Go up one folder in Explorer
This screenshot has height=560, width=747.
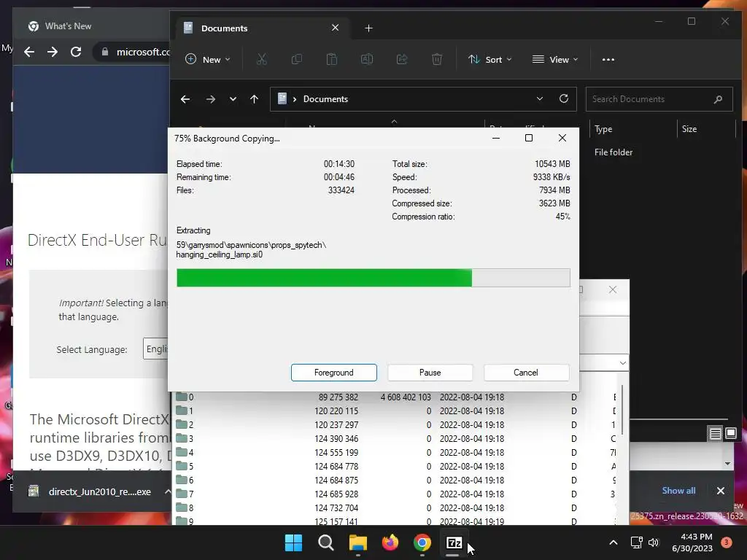254,99
